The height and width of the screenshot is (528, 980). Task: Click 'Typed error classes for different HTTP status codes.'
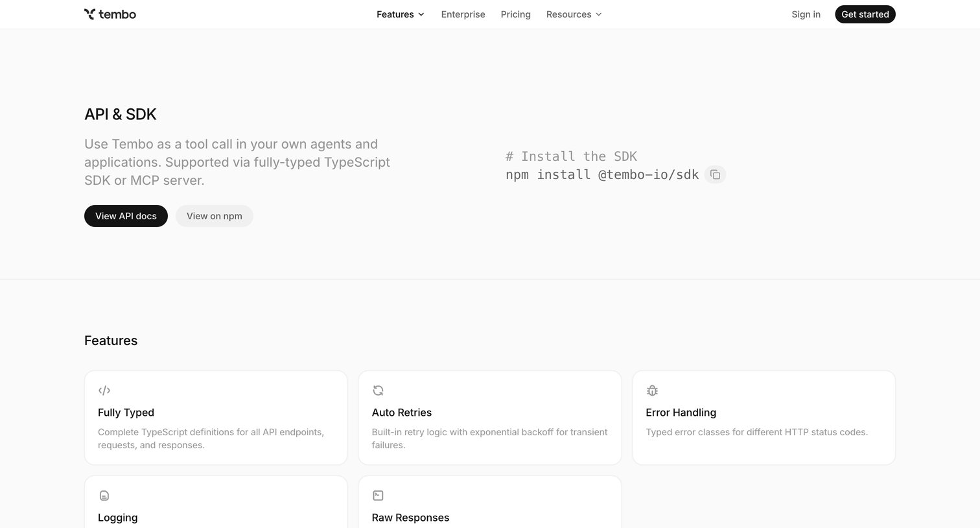click(x=756, y=432)
